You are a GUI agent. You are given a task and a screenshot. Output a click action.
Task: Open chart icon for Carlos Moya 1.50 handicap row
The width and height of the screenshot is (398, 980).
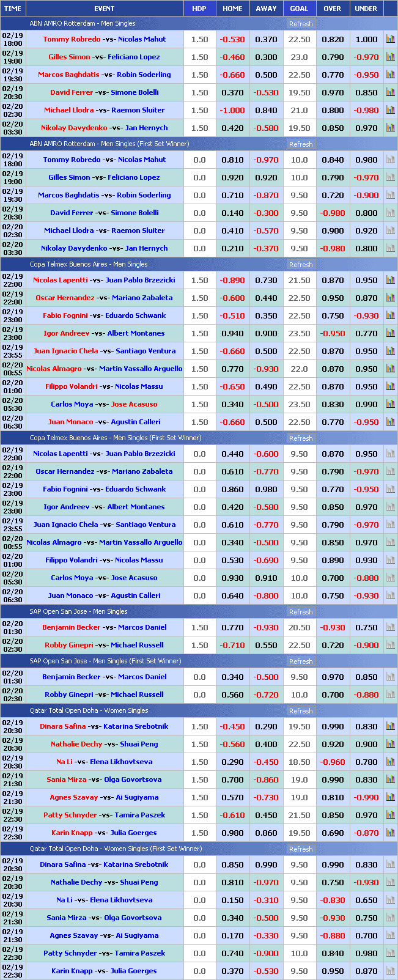(x=390, y=404)
